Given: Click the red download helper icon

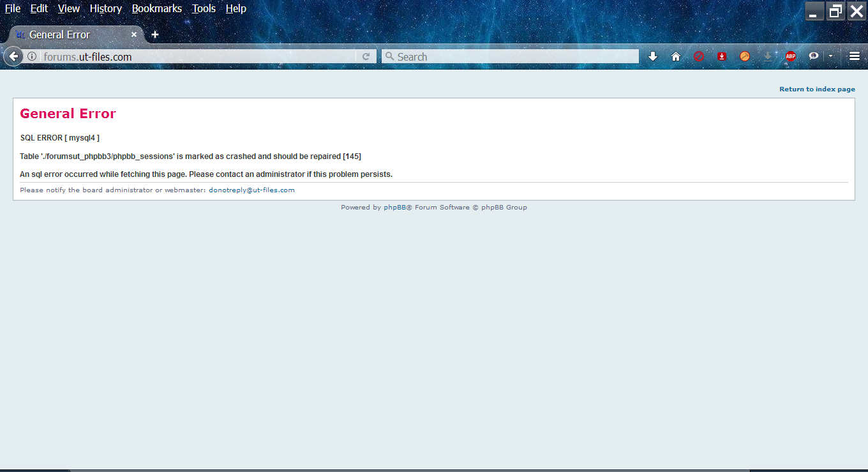Looking at the screenshot, I should pyautogui.click(x=722, y=57).
